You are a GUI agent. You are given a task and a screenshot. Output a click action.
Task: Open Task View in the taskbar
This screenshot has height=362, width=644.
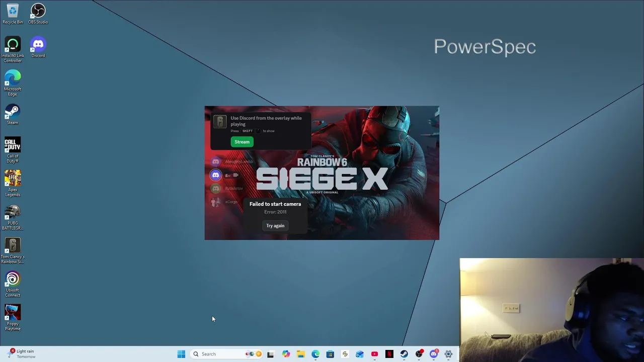[270, 354]
